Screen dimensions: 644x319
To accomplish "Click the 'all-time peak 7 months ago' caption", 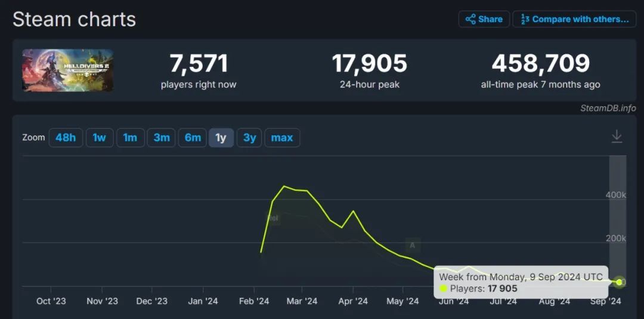I will coord(540,85).
